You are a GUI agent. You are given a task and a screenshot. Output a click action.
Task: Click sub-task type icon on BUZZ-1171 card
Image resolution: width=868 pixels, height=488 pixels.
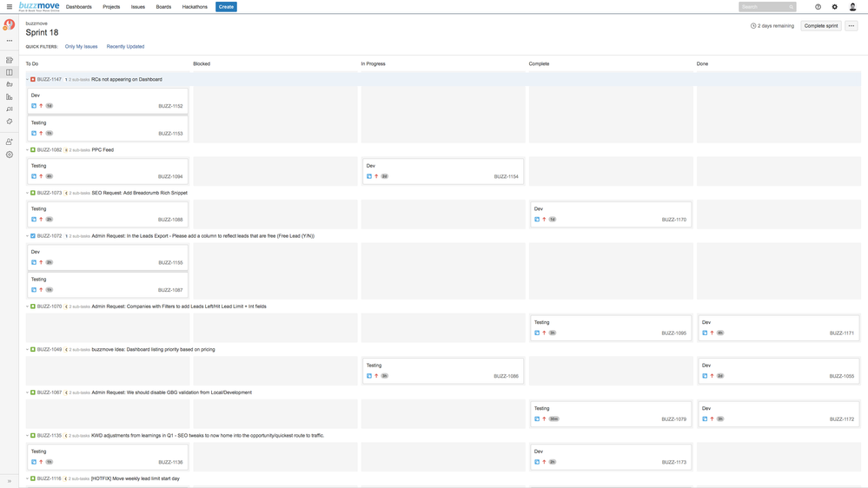[x=705, y=333]
